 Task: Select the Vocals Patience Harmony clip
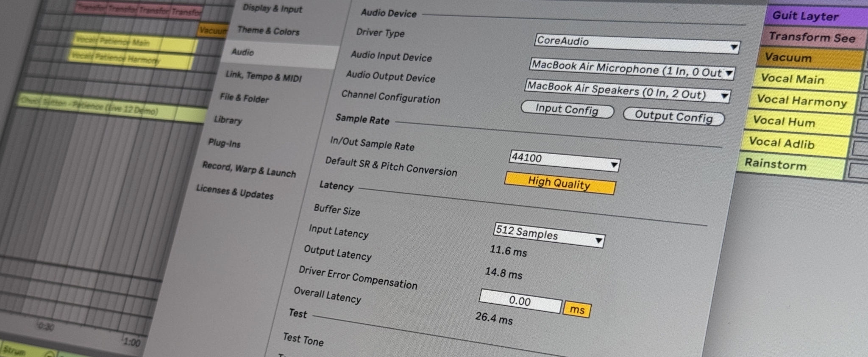tap(130, 59)
